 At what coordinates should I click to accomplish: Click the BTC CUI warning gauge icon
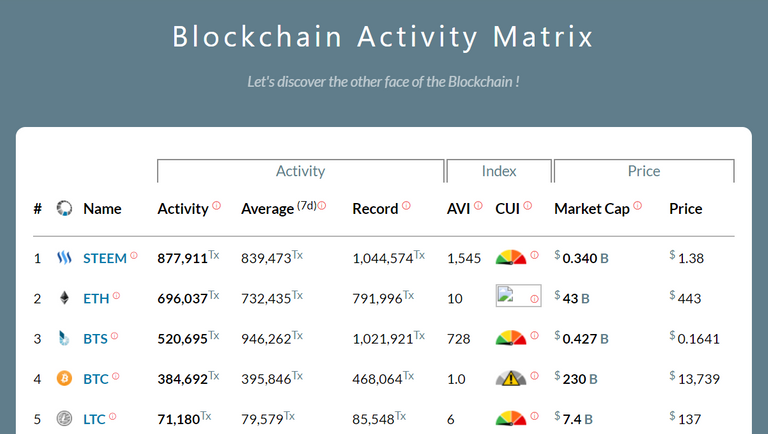coord(511,378)
